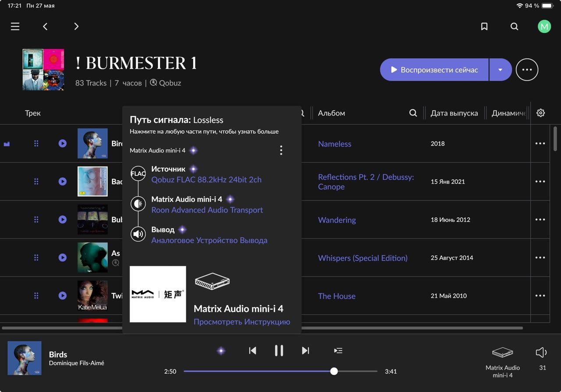Click the Roon Advanced Audio Transport link

tap(207, 210)
